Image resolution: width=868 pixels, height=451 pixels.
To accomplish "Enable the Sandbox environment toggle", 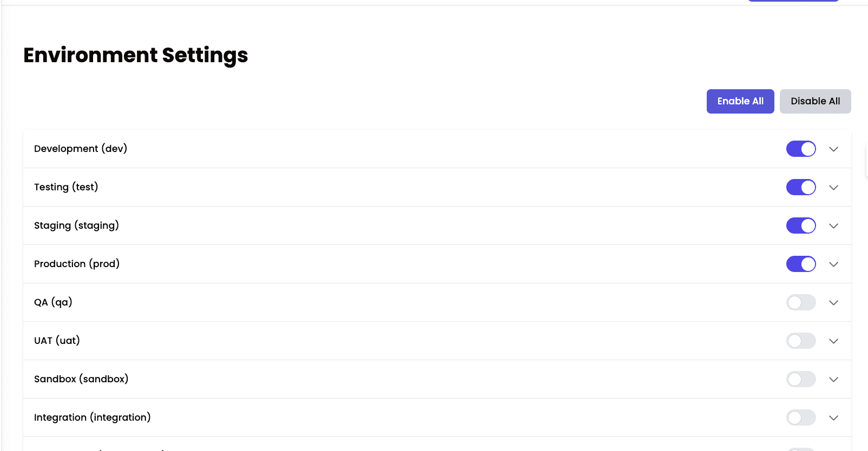I will [x=801, y=379].
